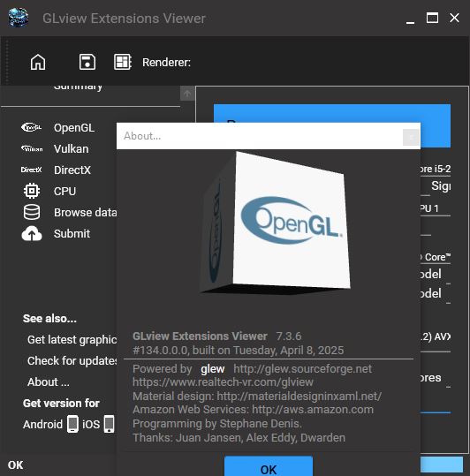Click the OK status text at bottom left
Viewport: 470px width, 476px height.
pos(16,465)
